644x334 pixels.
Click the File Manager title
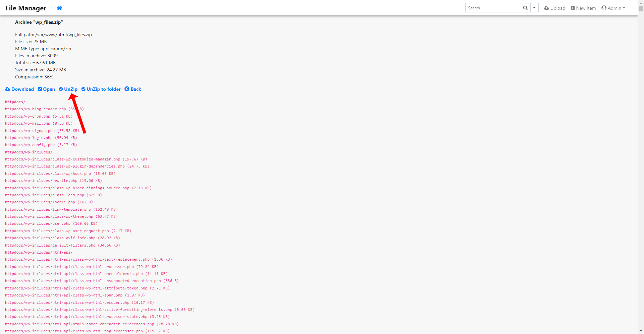26,8
